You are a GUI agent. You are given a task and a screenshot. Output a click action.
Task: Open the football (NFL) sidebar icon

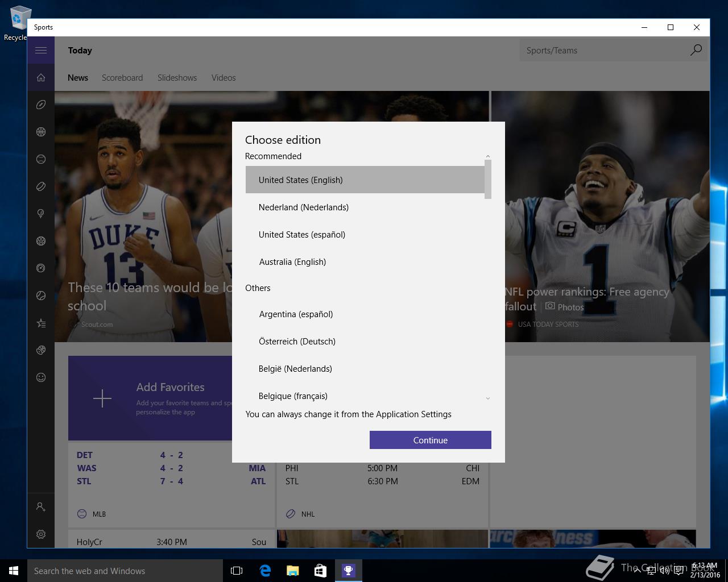pyautogui.click(x=41, y=105)
